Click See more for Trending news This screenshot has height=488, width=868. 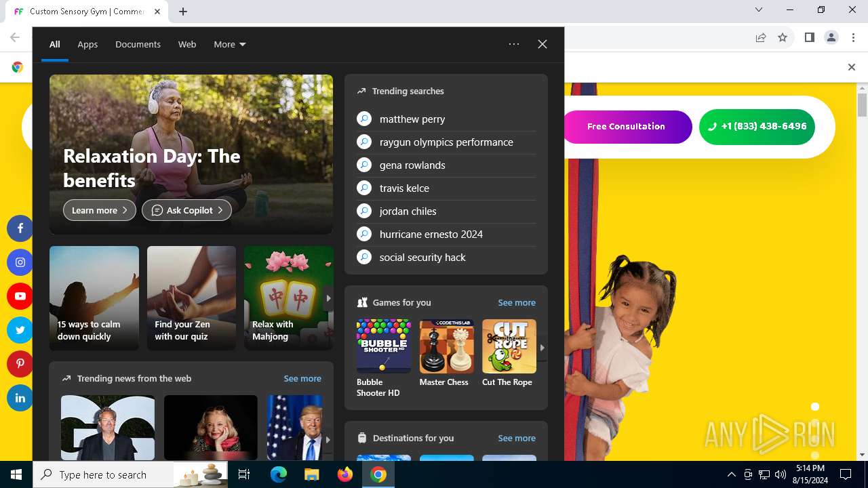pos(302,378)
